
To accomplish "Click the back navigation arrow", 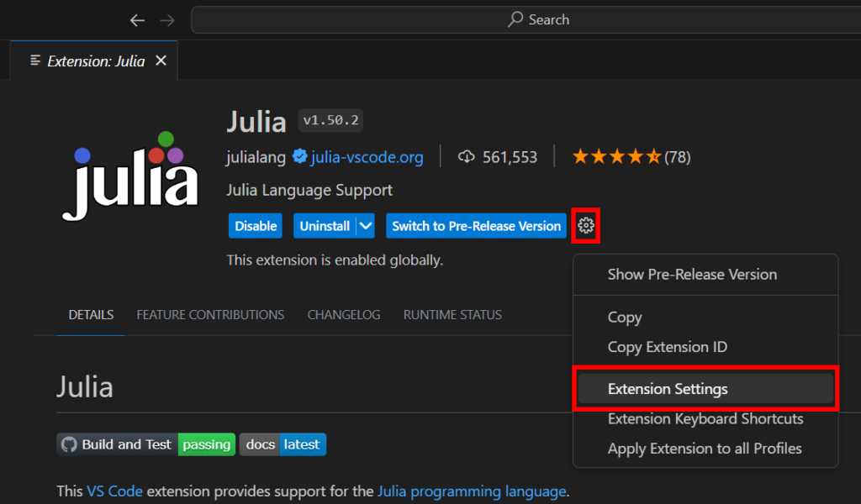I will [137, 20].
